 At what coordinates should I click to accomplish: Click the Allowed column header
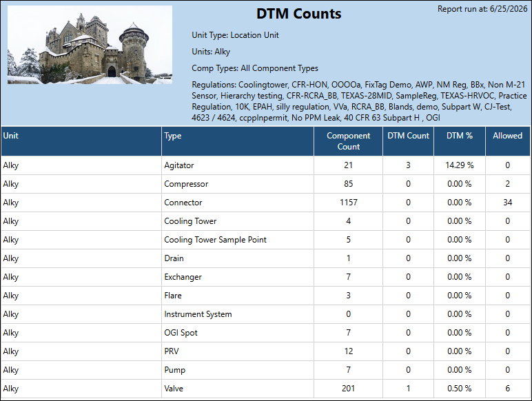point(508,141)
